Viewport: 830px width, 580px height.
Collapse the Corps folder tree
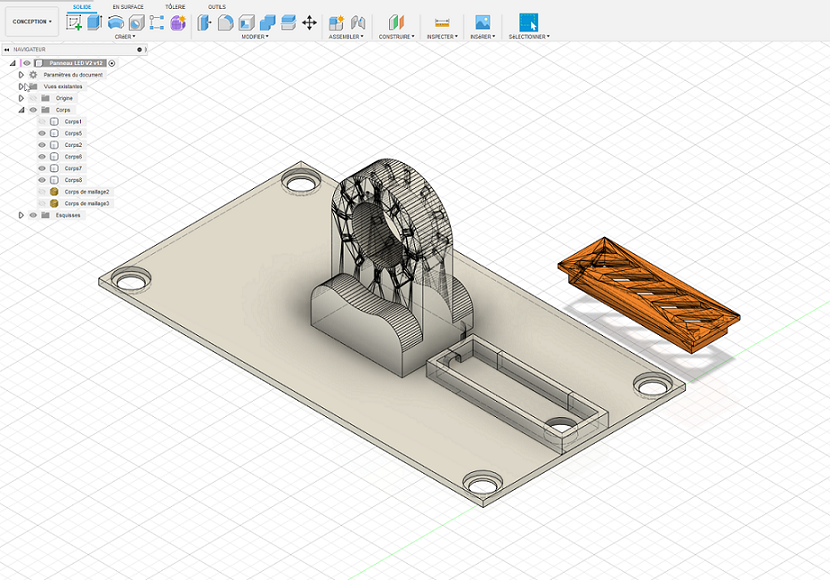pos(21,110)
